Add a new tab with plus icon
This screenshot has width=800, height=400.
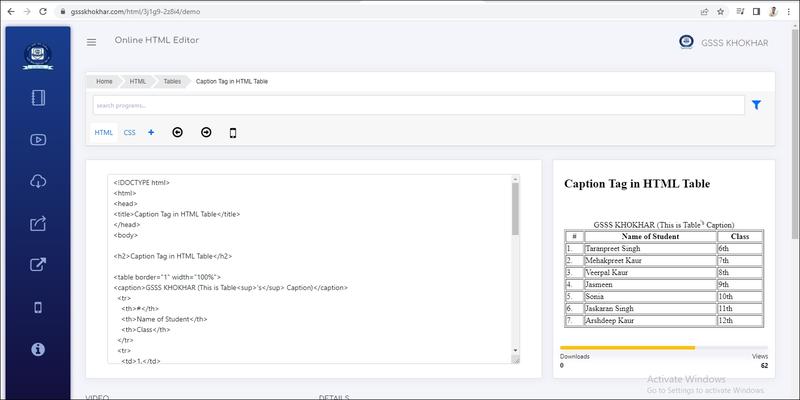(x=151, y=132)
